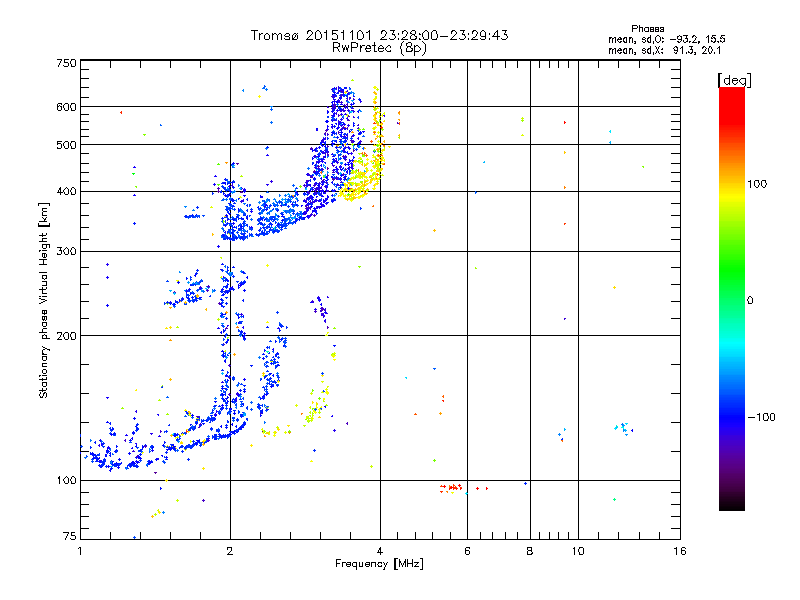Click the x-axis tick label "8"
The width and height of the screenshot is (800, 600).
[530, 551]
